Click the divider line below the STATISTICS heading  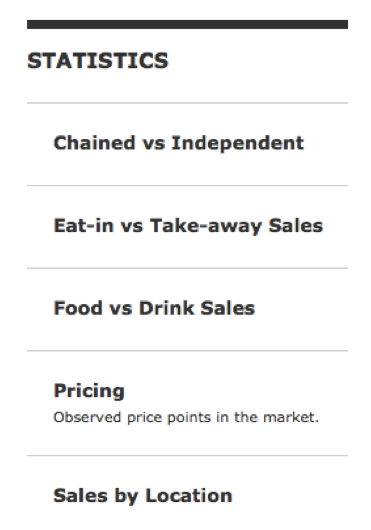point(187,103)
